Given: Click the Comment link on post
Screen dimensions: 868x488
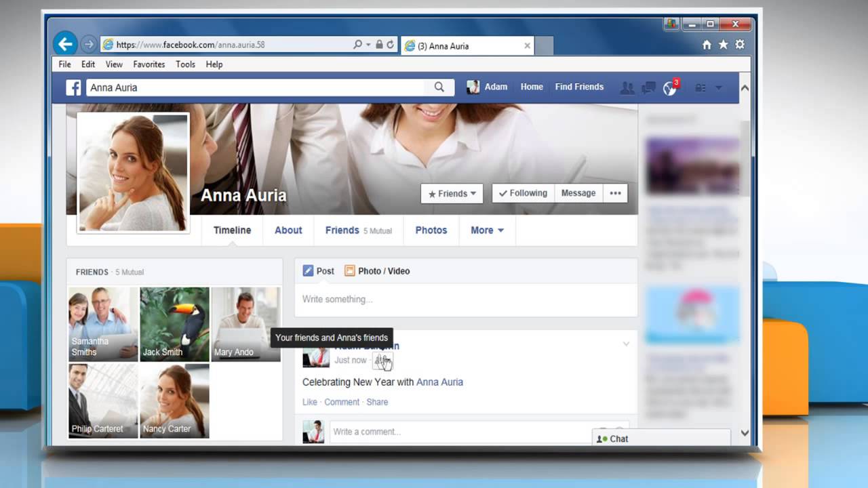Looking at the screenshot, I should tap(342, 402).
